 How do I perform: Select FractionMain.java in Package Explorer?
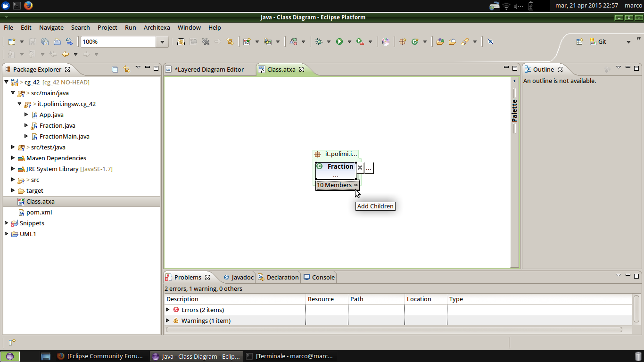pyautogui.click(x=65, y=136)
